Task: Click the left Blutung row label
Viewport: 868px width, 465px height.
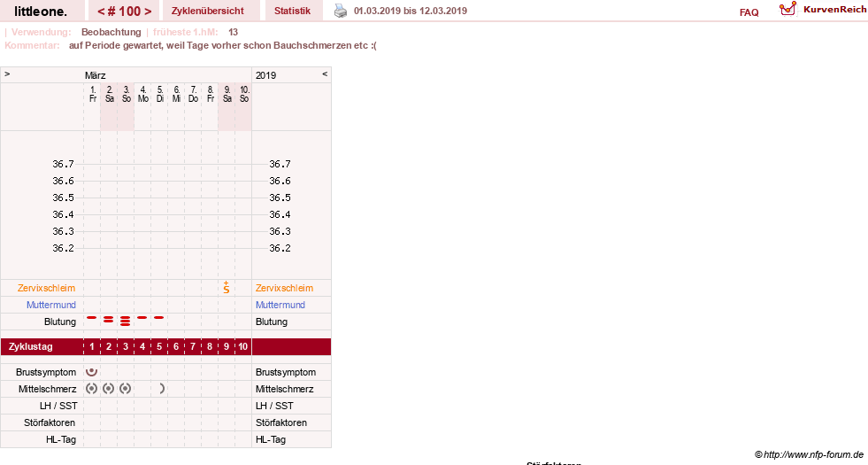Action: tap(60, 322)
